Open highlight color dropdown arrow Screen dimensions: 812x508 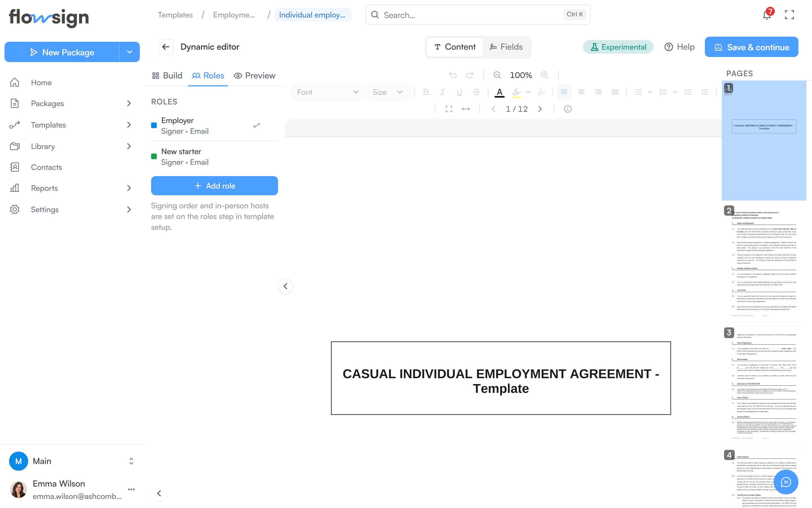[x=528, y=92]
